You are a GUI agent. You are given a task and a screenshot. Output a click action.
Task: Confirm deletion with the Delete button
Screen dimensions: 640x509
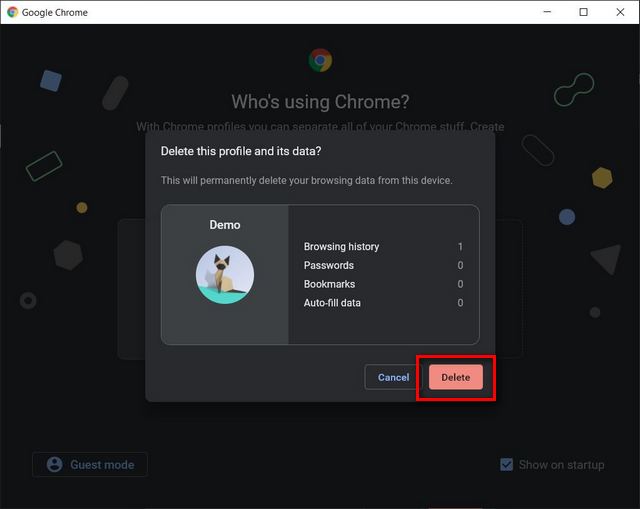pos(456,377)
